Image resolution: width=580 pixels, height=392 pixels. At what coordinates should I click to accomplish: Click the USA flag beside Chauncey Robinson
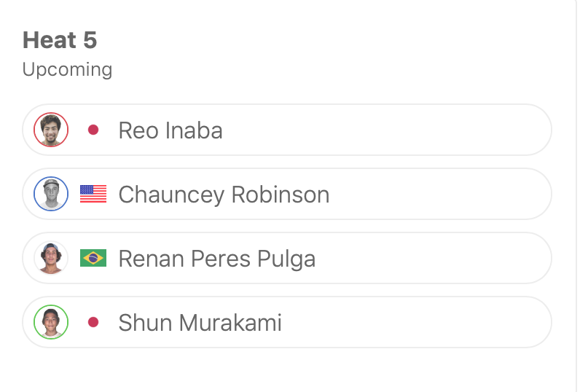tap(93, 195)
